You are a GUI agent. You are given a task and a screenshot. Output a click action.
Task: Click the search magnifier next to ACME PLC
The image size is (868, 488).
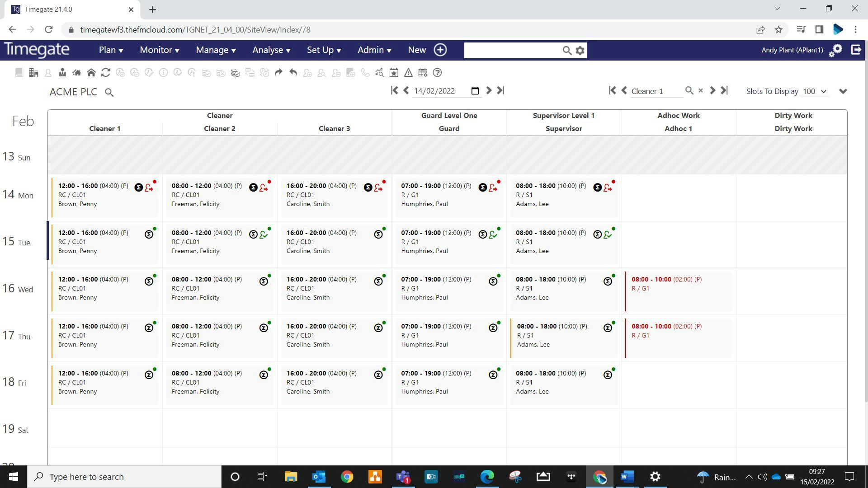tap(109, 92)
